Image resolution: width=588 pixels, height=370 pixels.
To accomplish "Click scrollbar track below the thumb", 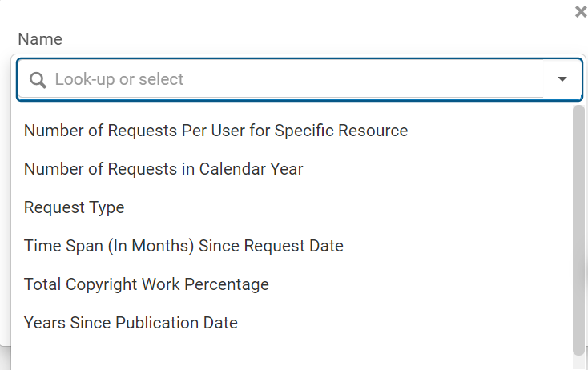I will pos(578,362).
